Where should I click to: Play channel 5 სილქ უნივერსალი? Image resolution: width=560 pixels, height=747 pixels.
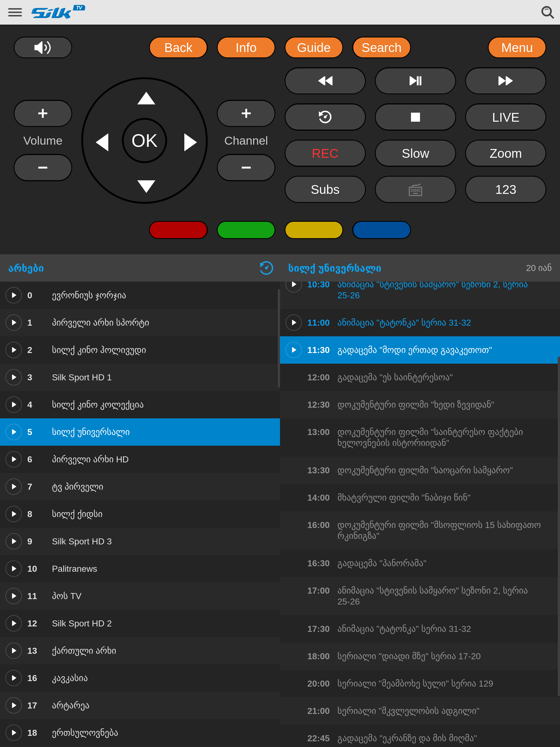tap(14, 432)
